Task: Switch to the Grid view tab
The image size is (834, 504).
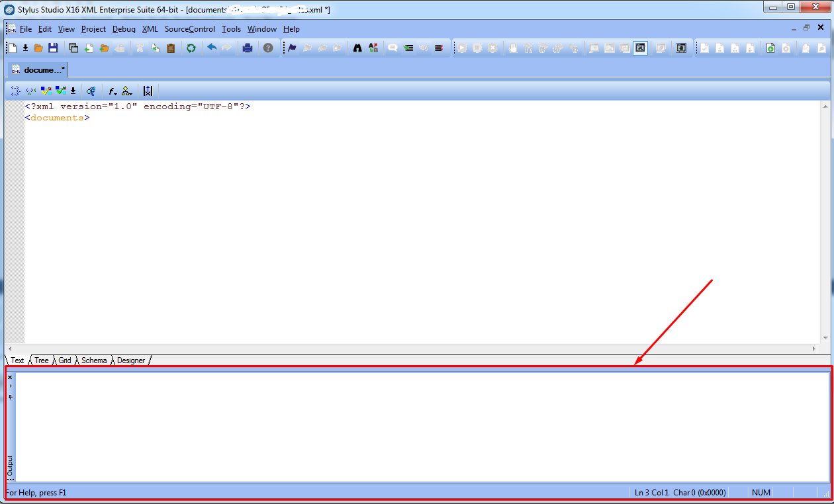Action: [65, 360]
